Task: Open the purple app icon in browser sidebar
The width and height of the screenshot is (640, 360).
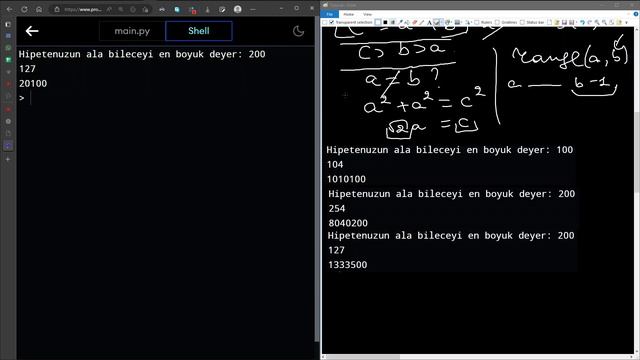Action: 8,146
